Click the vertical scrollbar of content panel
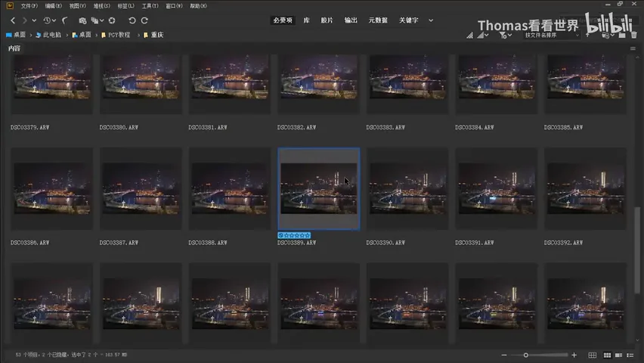Image resolution: width=644 pixels, height=363 pixels. click(637, 251)
